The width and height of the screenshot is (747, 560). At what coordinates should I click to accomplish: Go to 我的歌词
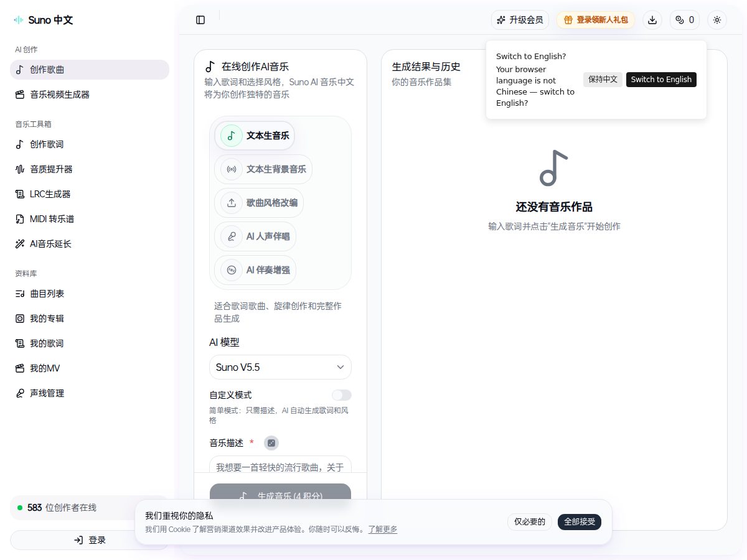tap(90, 343)
